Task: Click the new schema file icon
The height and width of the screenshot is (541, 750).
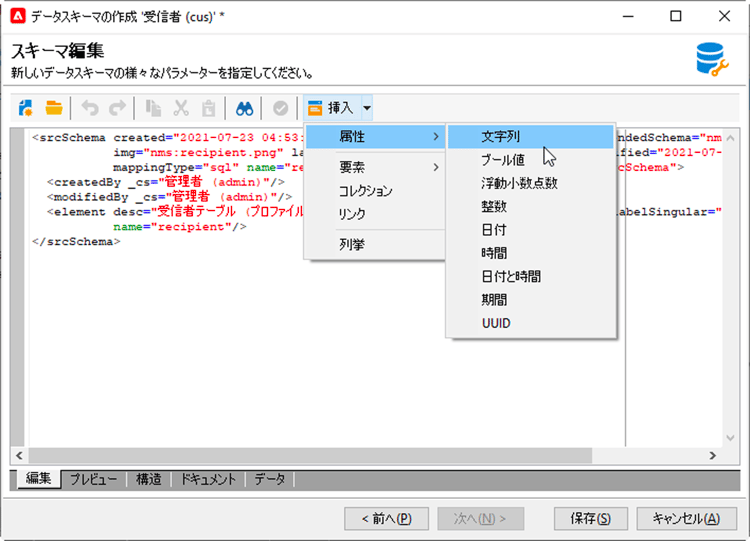Action: pyautogui.click(x=25, y=108)
